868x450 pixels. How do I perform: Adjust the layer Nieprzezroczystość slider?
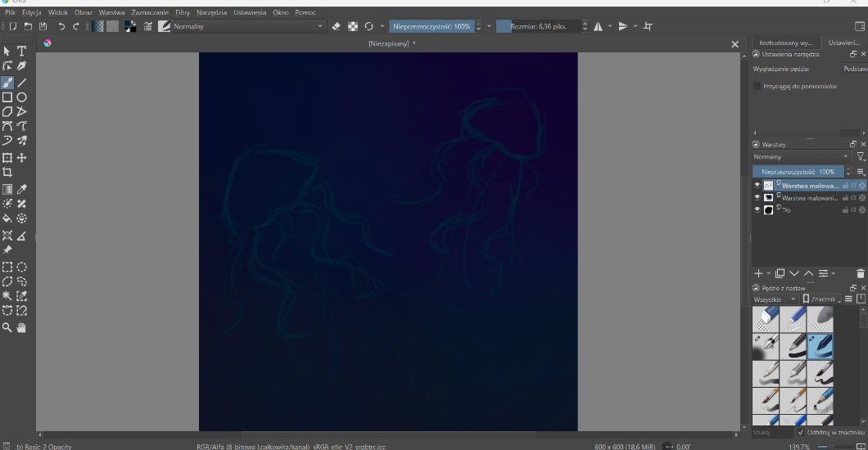point(798,172)
